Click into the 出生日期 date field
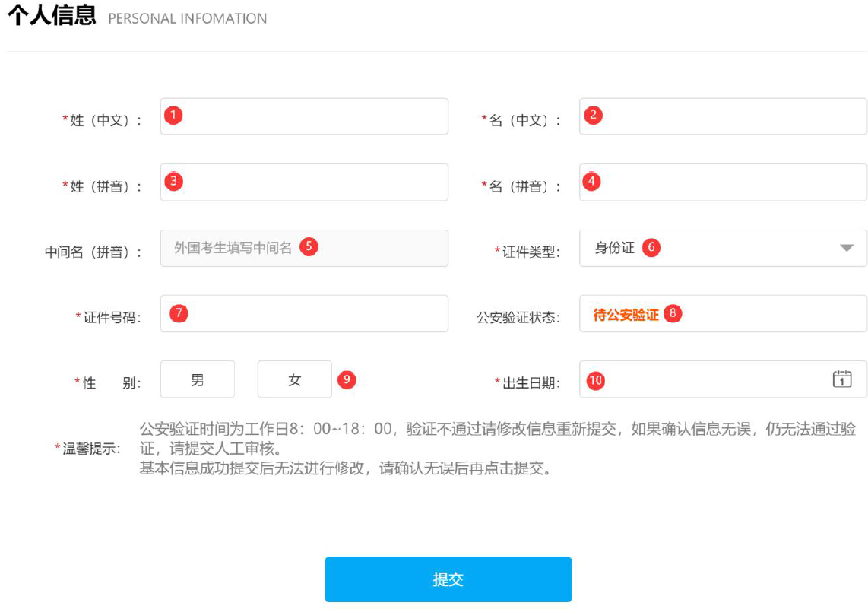Screen dimensions: 868x609 (x=707, y=379)
